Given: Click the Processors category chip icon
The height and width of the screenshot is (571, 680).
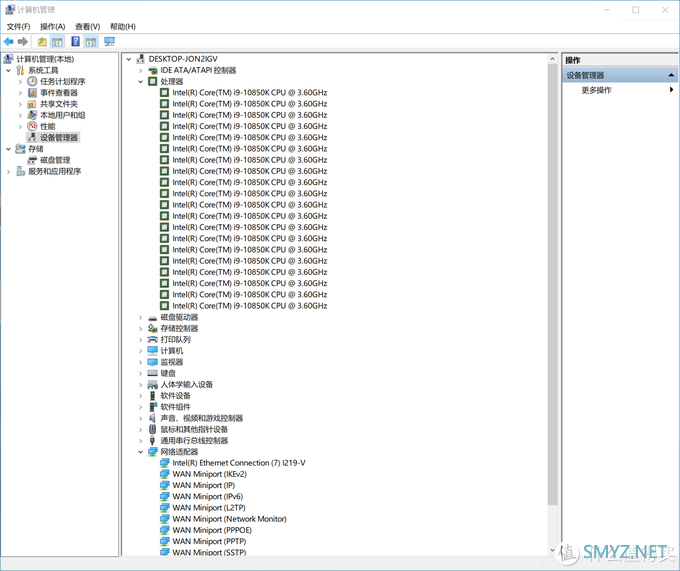Looking at the screenshot, I should (153, 82).
